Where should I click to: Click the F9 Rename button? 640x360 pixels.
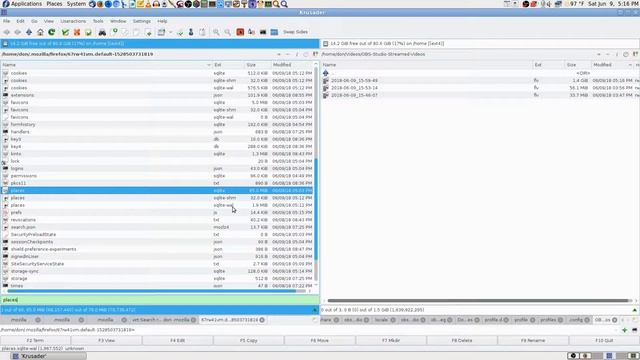(x=533, y=340)
